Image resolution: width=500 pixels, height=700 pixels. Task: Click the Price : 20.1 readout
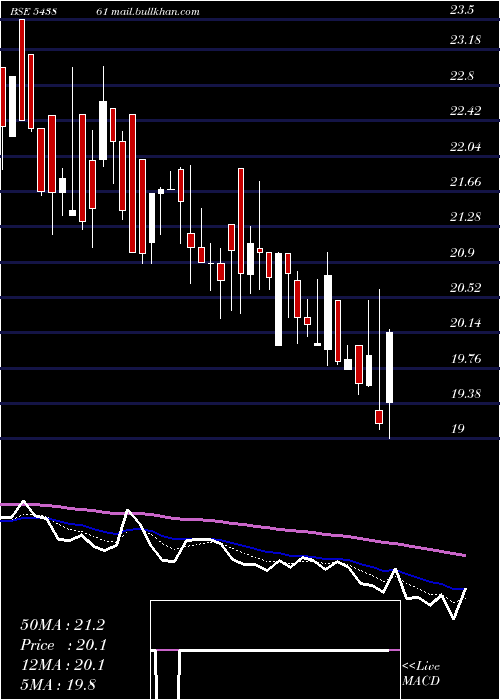click(62, 645)
